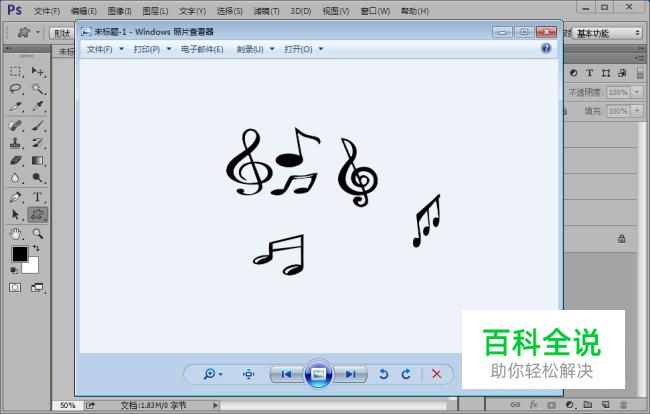This screenshot has height=414, width=650.
Task: Select the Rectangular Marquee tool
Action: (15, 71)
